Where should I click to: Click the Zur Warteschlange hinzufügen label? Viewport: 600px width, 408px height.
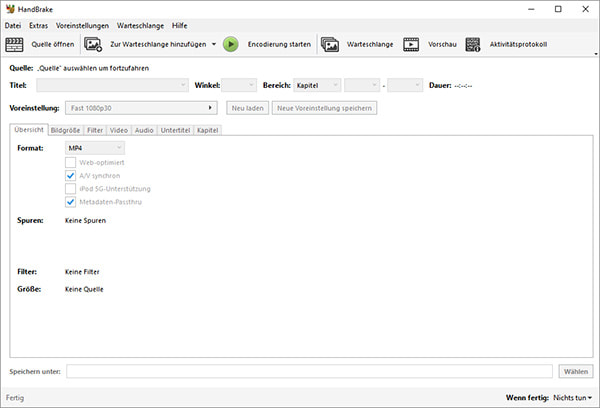click(x=158, y=44)
